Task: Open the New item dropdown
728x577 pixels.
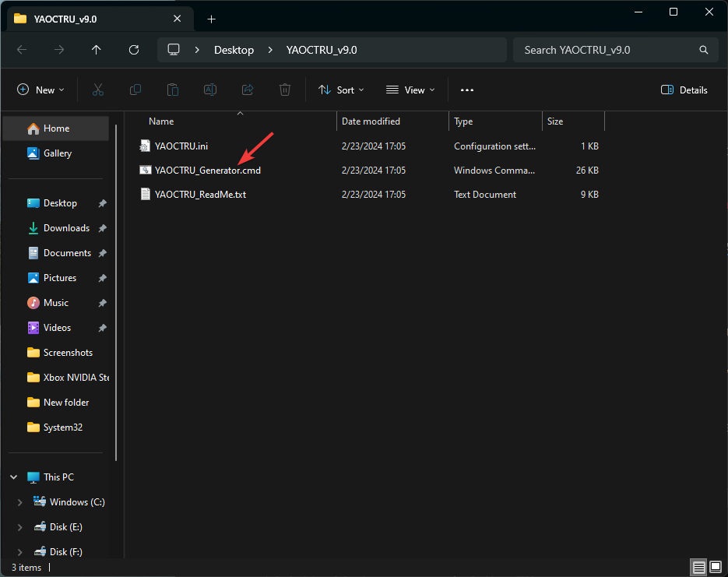Action: (41, 90)
